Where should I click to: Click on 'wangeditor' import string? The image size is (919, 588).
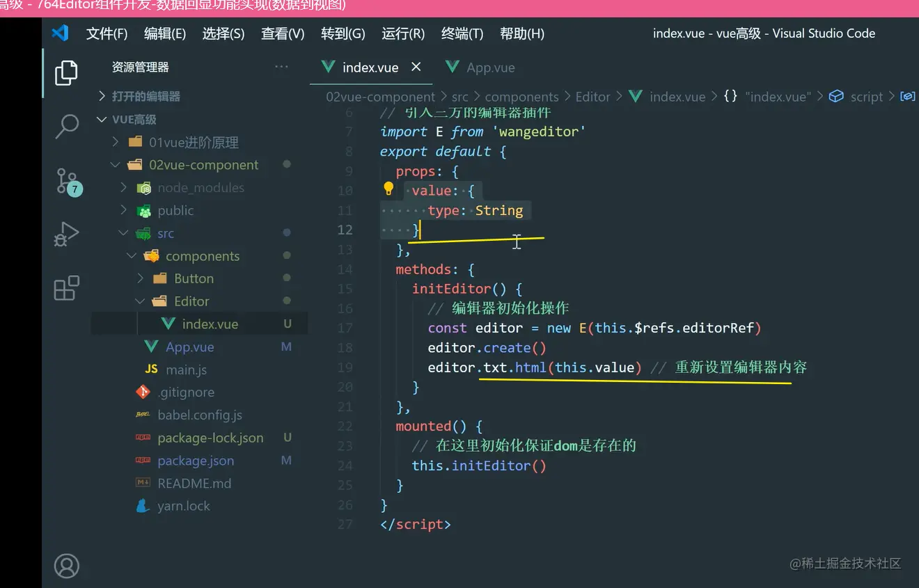[x=538, y=132]
